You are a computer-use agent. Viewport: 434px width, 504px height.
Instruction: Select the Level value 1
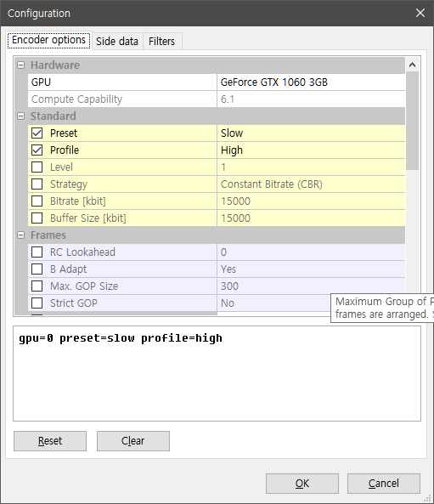311,167
